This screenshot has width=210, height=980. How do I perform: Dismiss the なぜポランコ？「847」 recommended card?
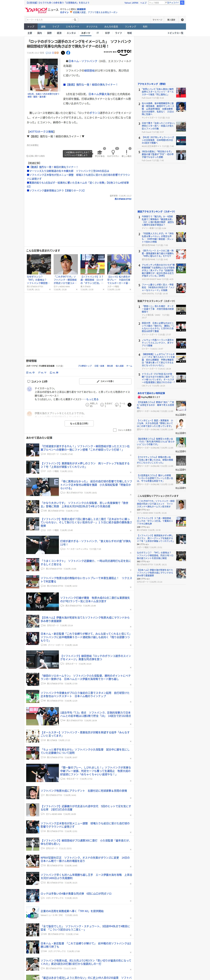click(x=50, y=290)
